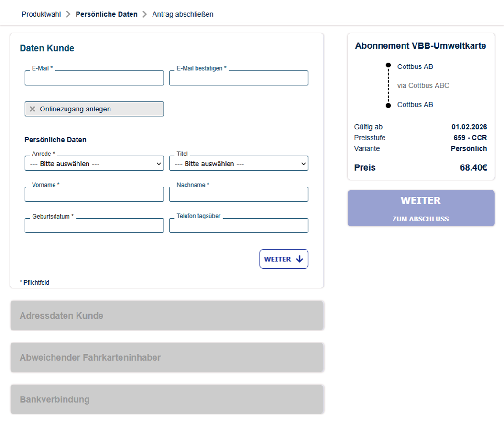The width and height of the screenshot is (504, 430).
Task: Focus the Telefon tagsüber field
Action: coord(239,226)
